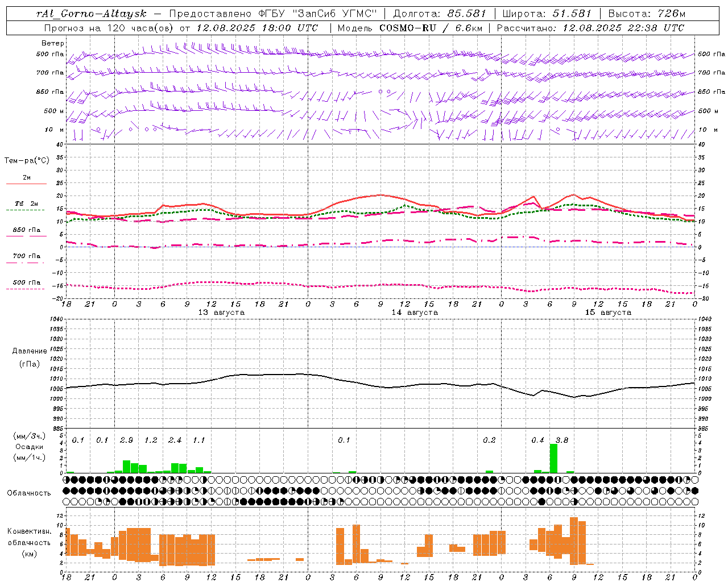The width and height of the screenshot is (728, 582).
Task: Click the elevation label Высота: 726м
Action: coord(647,14)
